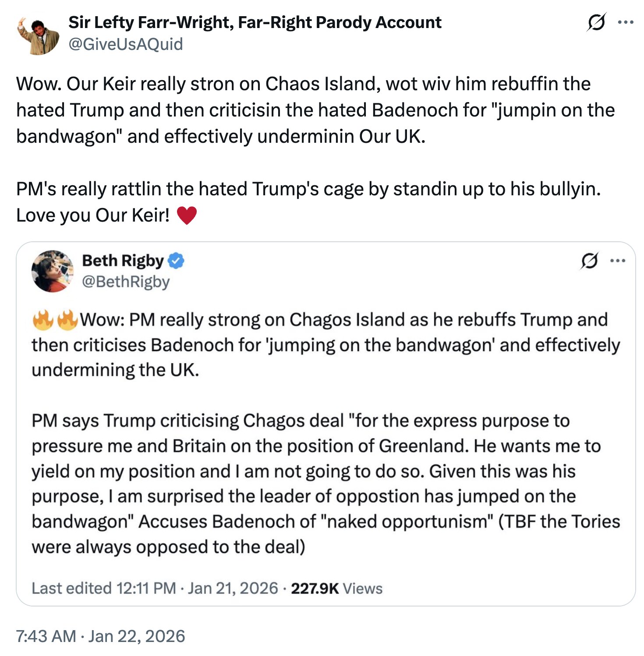Image resolution: width=644 pixels, height=656 pixels.
Task: Click the Grok icon on Sir Lefty's post
Action: [x=596, y=22]
